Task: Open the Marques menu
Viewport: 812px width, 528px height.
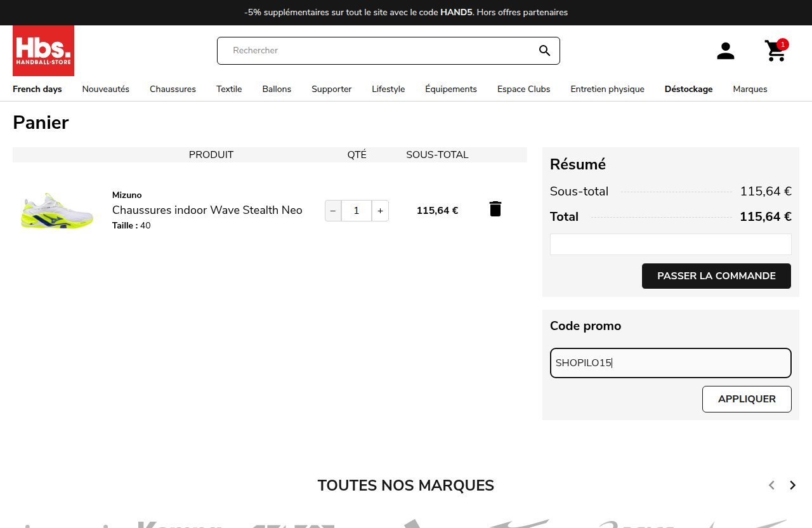Action: pyautogui.click(x=750, y=89)
